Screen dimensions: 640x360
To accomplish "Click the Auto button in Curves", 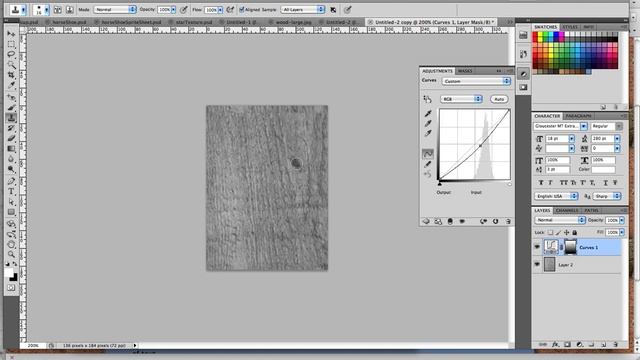I will coord(499,99).
